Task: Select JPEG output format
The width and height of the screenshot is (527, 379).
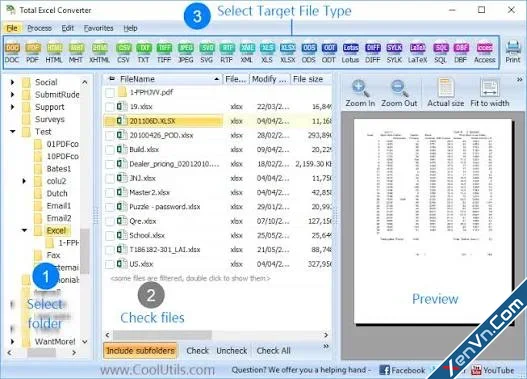Action: coord(186,53)
